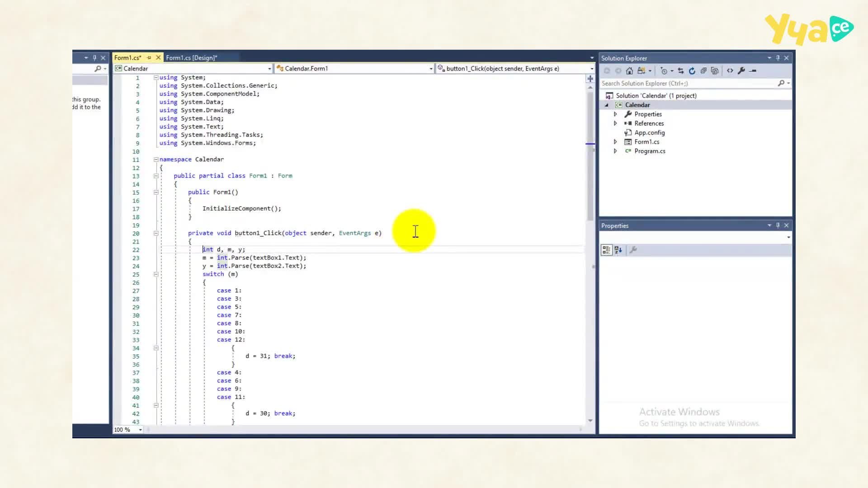Expand the References node arrow

click(615, 123)
